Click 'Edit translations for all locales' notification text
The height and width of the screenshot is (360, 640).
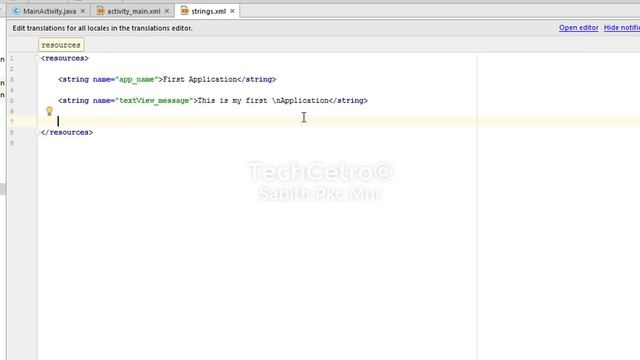(102, 28)
